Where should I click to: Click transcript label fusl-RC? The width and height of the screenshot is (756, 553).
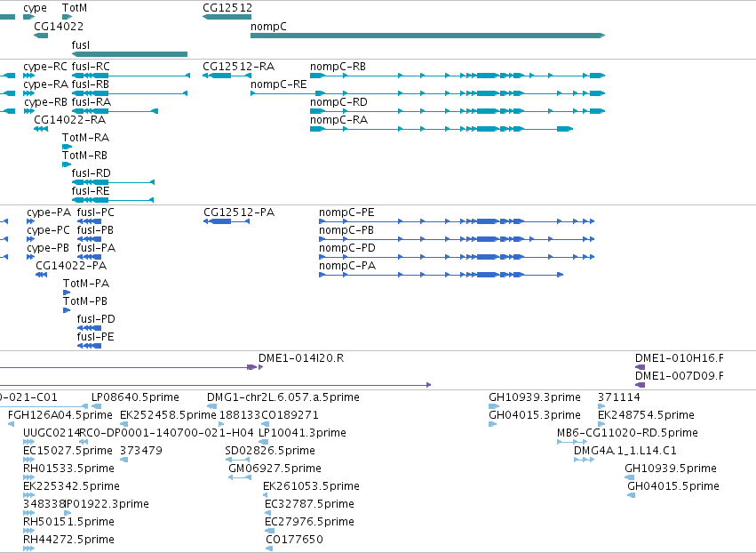tap(91, 67)
